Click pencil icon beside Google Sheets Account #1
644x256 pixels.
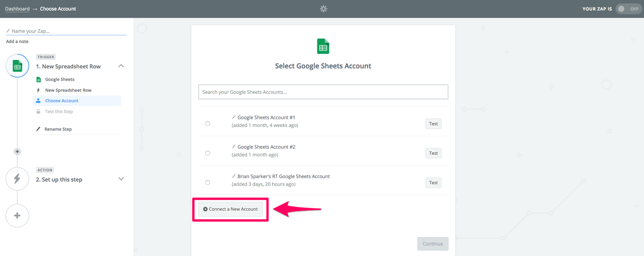click(233, 117)
